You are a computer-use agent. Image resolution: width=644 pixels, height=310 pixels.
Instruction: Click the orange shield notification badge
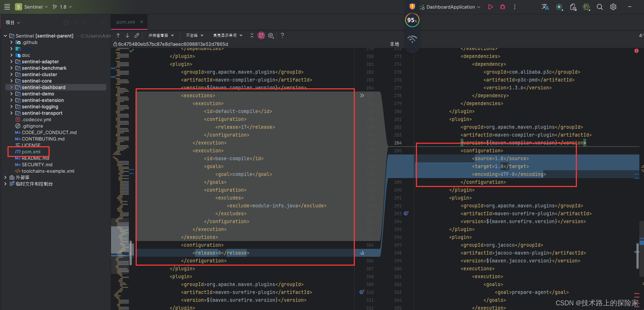click(x=412, y=6)
